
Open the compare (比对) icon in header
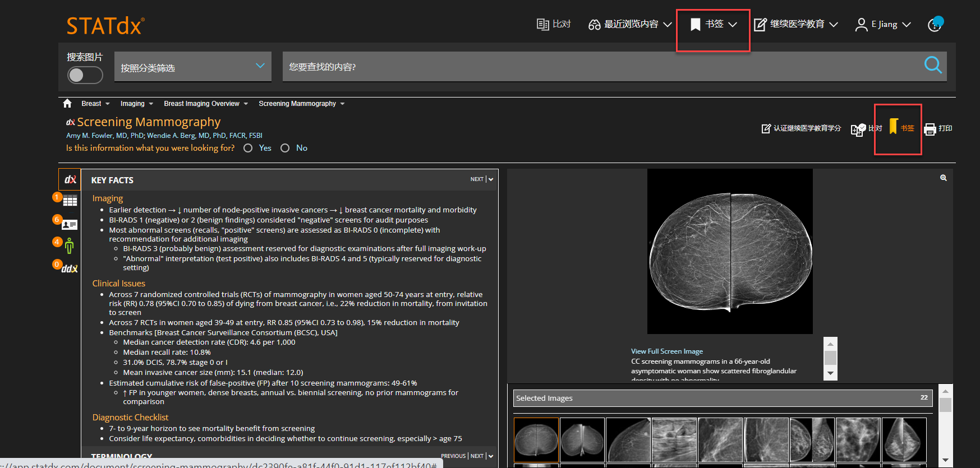(x=553, y=24)
